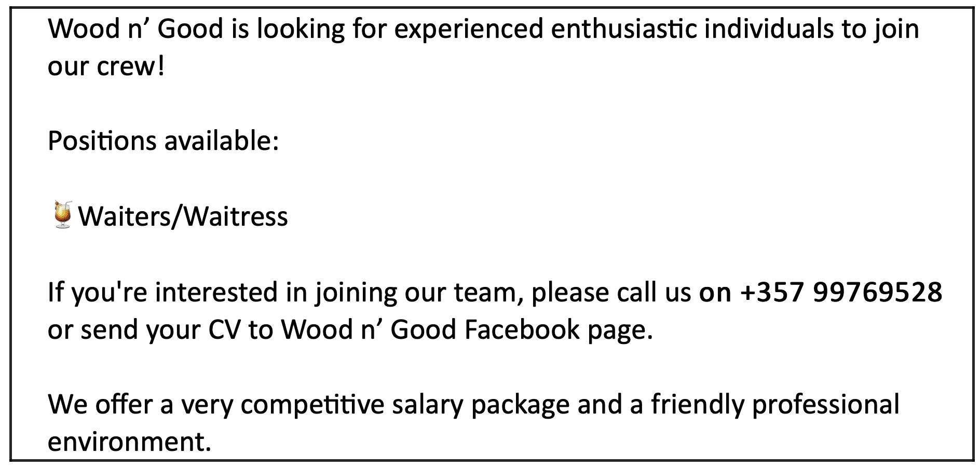980x468 pixels.
Task: Click the word "experienced"
Action: coord(469,29)
